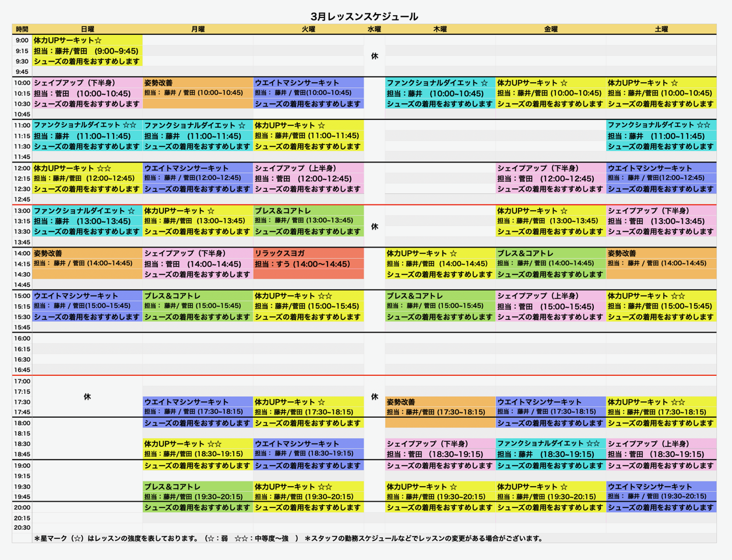Screen dimensions: 732x560
Task: Select the 19:00 time label
Action: coord(22,466)
